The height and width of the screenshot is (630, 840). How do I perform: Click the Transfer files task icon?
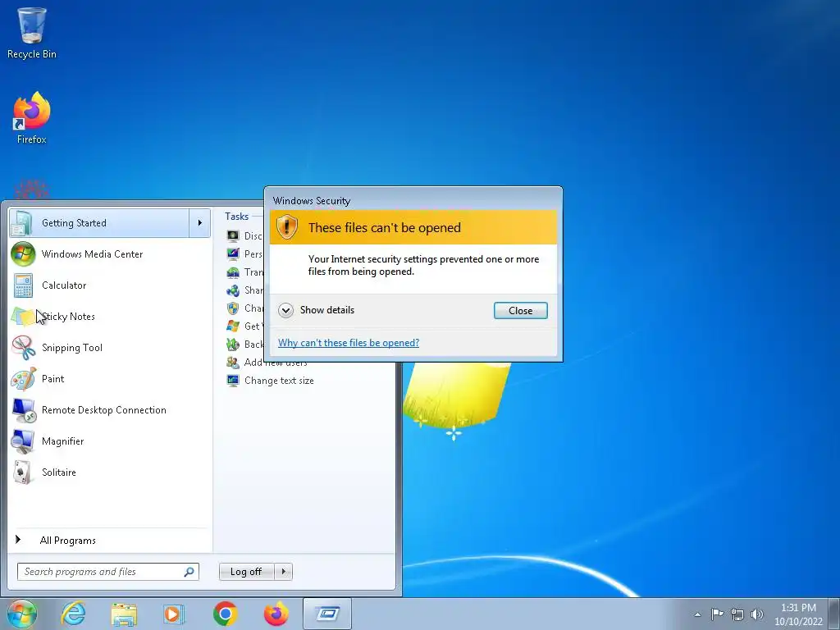(x=232, y=272)
